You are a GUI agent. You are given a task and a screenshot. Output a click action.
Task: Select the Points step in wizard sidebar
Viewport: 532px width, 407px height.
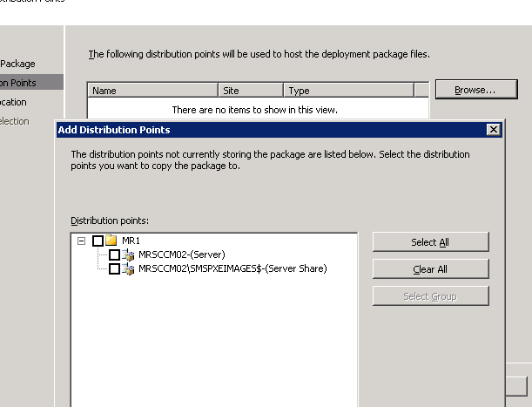point(31,83)
